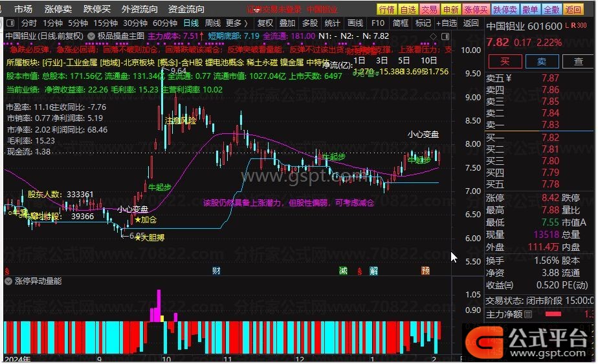Click the 注意风险 warning label
The height and width of the screenshot is (364, 598).
181,121
